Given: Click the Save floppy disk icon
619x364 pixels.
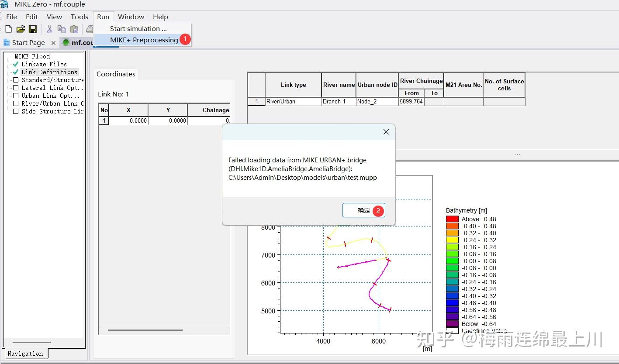Looking at the screenshot, I should pos(32,29).
